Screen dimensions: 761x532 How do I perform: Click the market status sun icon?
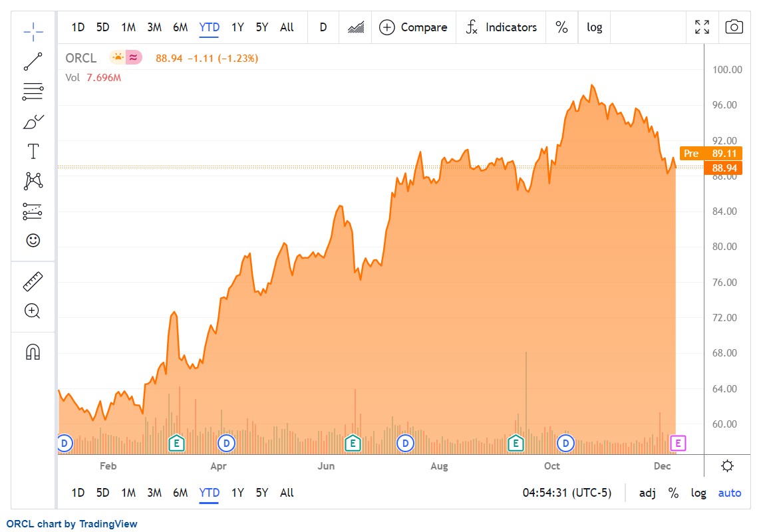[x=118, y=58]
